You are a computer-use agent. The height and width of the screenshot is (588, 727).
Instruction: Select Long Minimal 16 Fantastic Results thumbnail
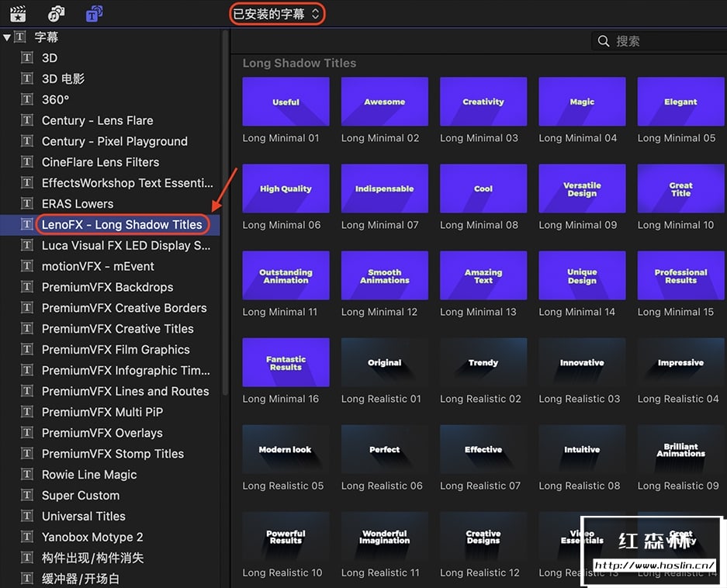coord(286,362)
